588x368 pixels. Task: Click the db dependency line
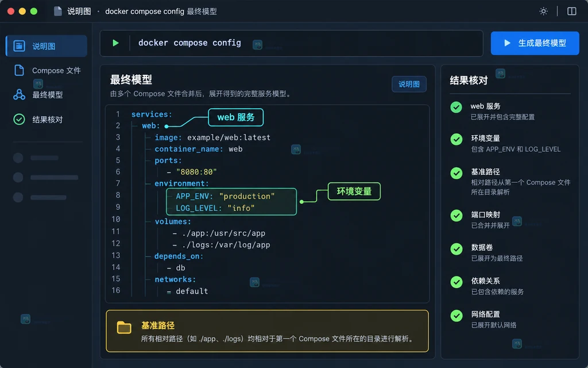[x=176, y=268]
